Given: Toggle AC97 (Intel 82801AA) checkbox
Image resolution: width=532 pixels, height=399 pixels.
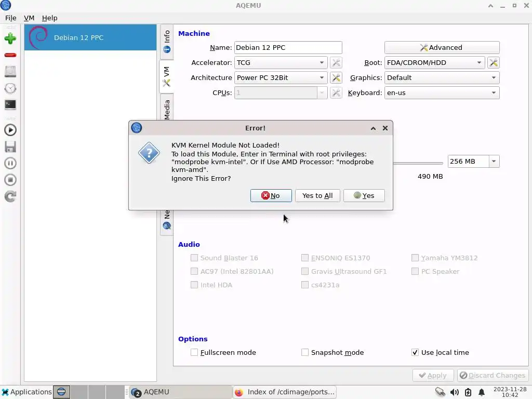Looking at the screenshot, I should [x=194, y=271].
